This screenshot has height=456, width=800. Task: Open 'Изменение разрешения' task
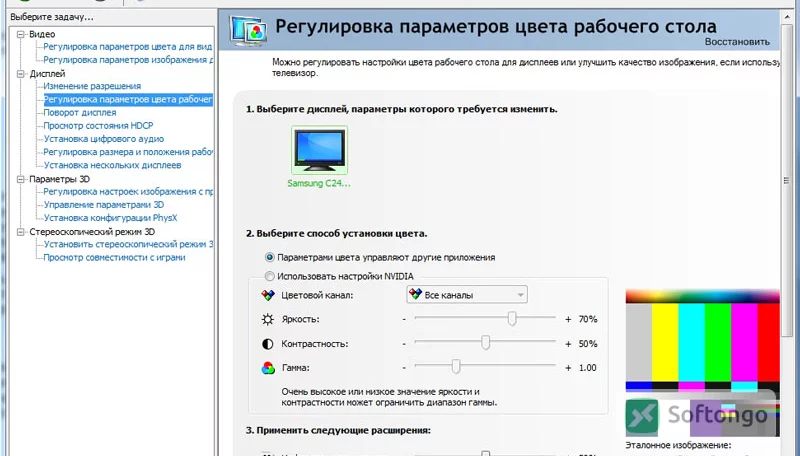point(92,86)
